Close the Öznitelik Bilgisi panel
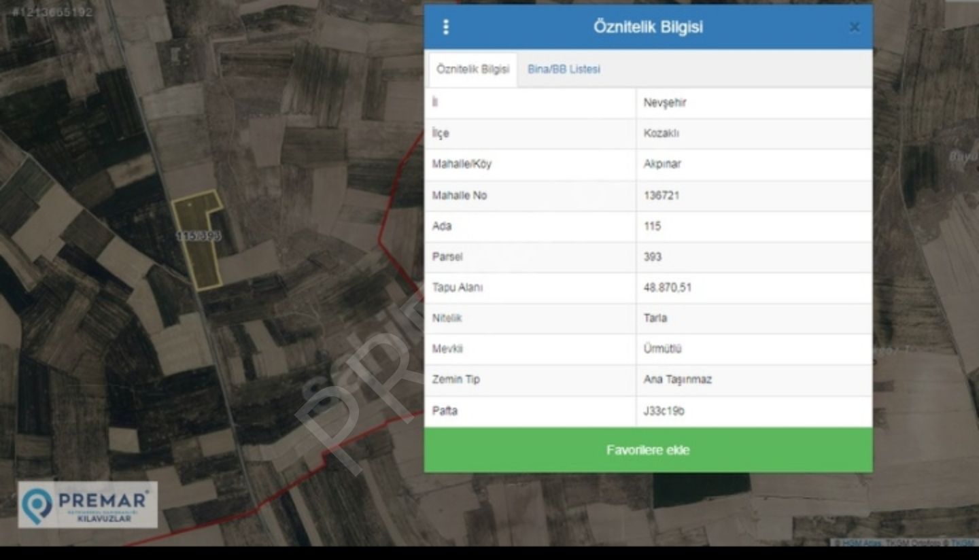Viewport: 979px width, 560px height. [855, 27]
